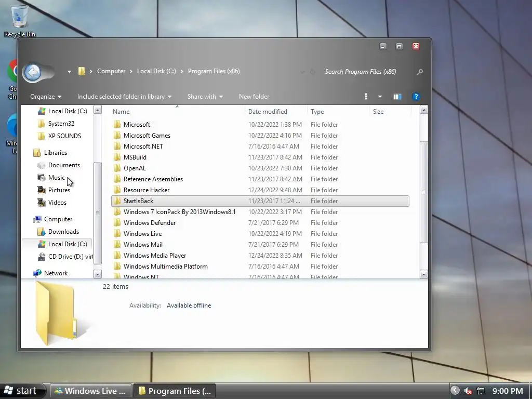Screen dimensions: 532x399
Task: Select Computer in the address breadcrumb
Action: coord(111,71)
